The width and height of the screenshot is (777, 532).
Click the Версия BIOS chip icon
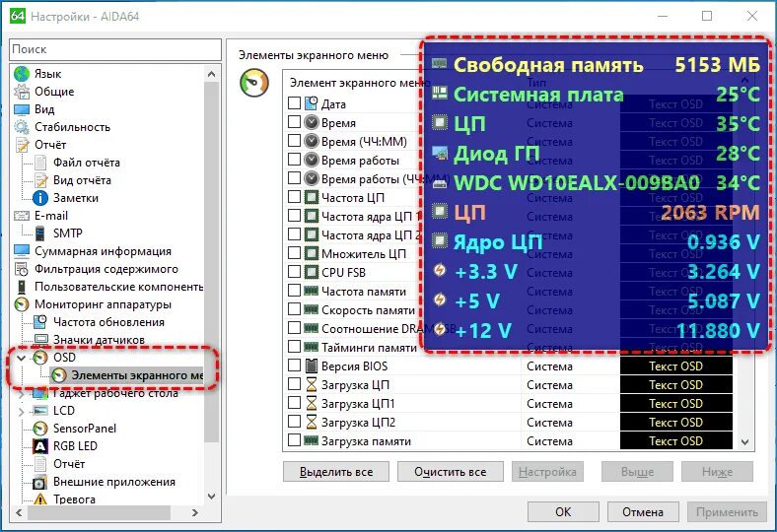(312, 366)
